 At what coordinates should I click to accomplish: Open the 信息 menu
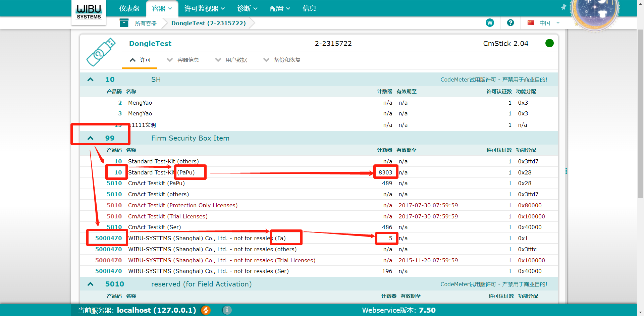[309, 8]
